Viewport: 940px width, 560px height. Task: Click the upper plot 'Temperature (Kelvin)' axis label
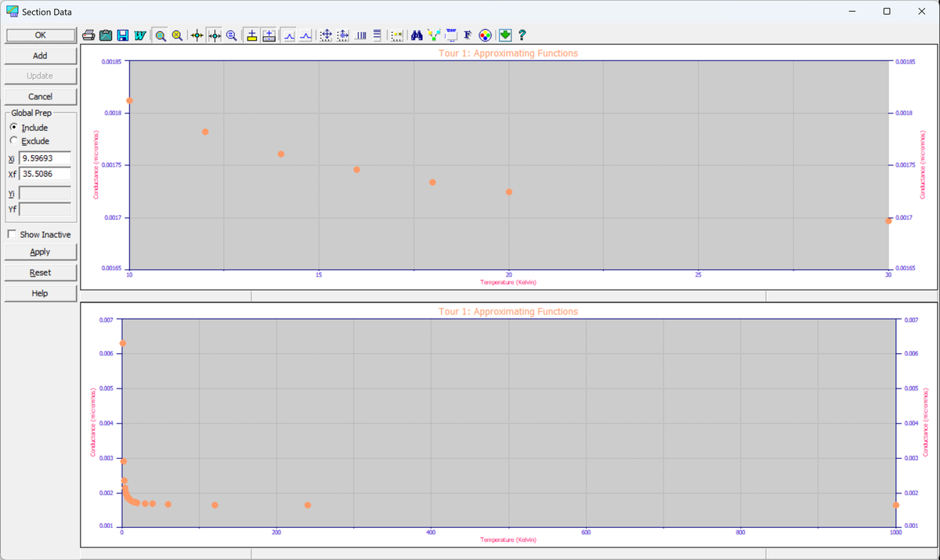(x=508, y=281)
